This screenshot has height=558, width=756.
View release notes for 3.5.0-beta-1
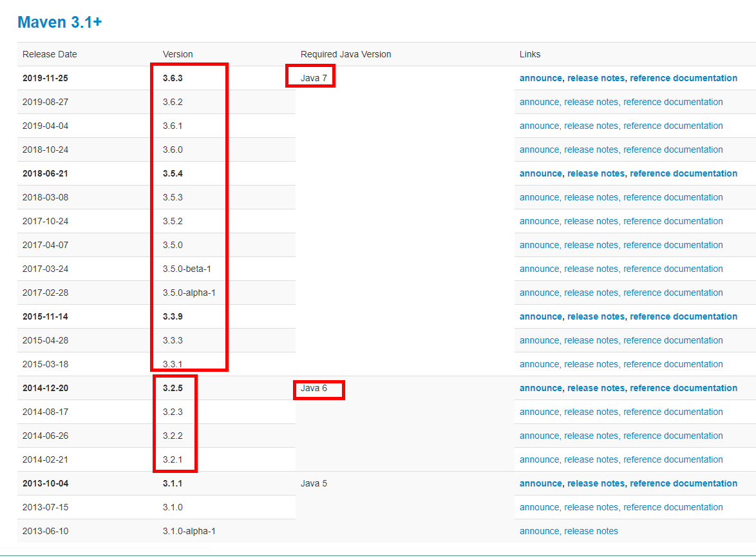(x=591, y=269)
